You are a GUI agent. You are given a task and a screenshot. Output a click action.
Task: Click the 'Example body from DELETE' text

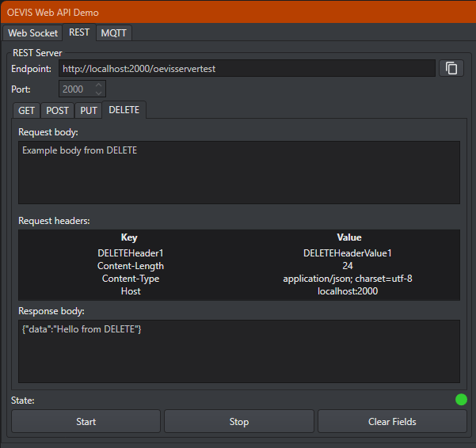[79, 150]
